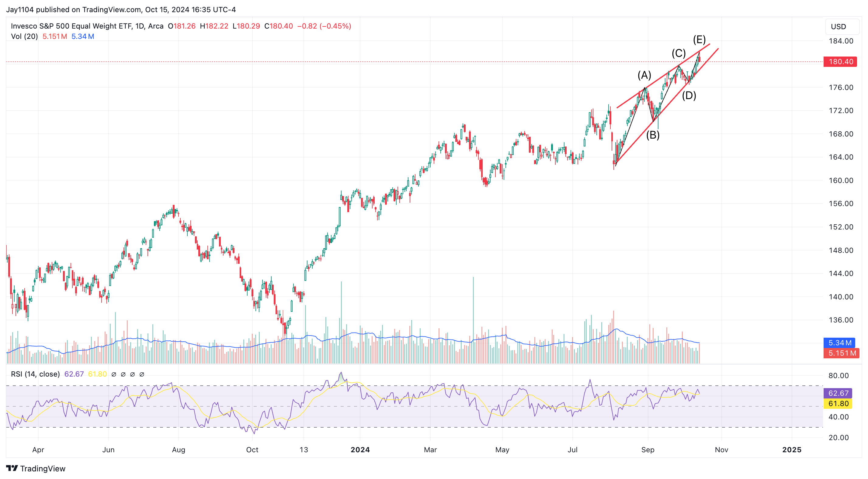868x479 pixels.
Task: Click the TradingView logo icon at bottom
Action: click(12, 468)
